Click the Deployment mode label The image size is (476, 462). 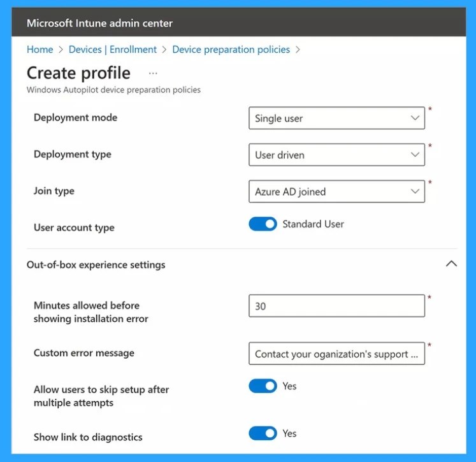(75, 117)
